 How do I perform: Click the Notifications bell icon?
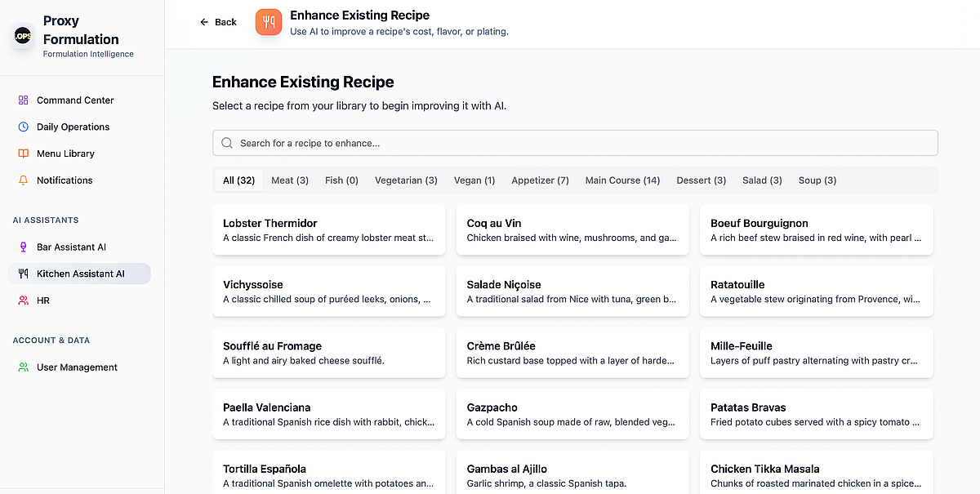click(23, 180)
